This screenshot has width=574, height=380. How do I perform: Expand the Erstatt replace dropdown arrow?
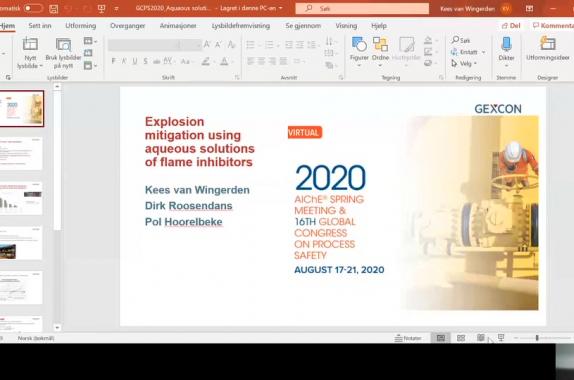pos(483,52)
